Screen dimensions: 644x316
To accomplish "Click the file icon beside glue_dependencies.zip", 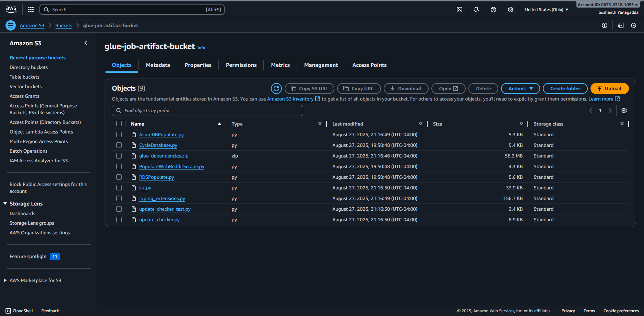I will click(134, 156).
